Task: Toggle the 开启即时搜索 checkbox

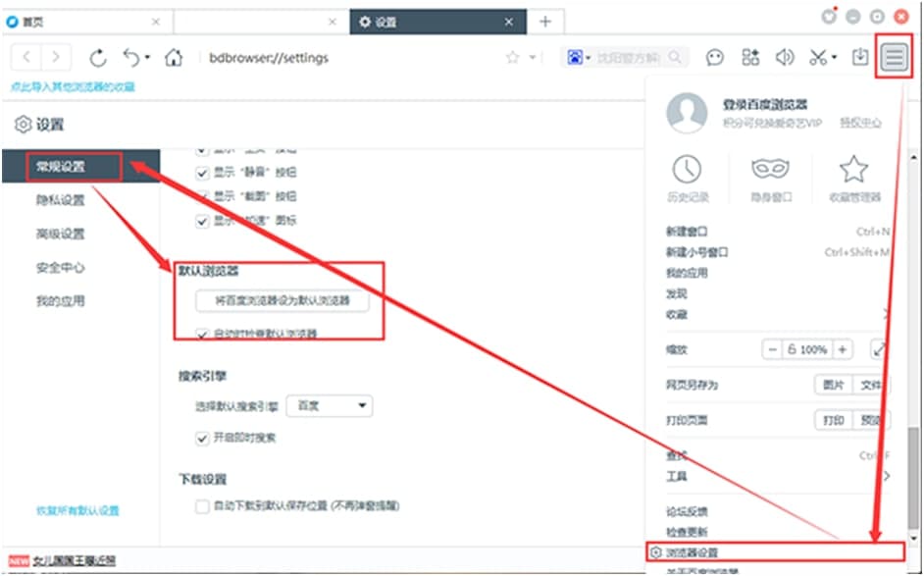Action: coord(202,438)
